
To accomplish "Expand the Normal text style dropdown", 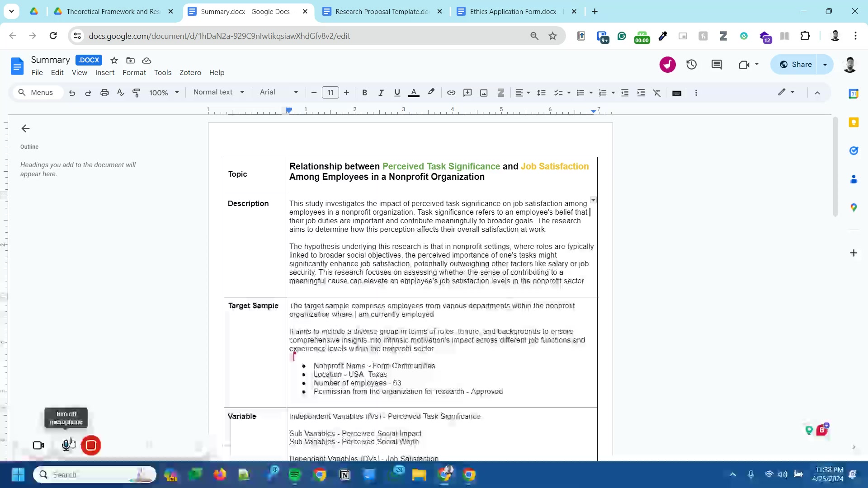I will 218,92.
